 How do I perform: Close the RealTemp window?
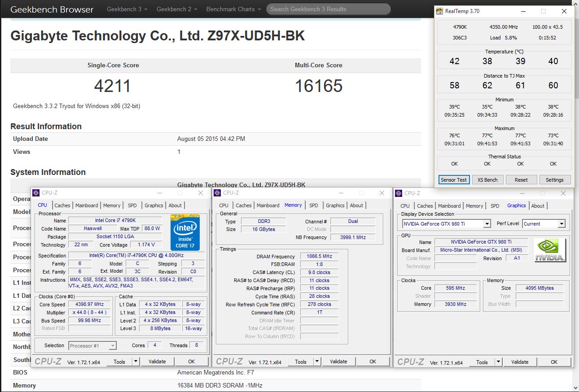tap(564, 11)
